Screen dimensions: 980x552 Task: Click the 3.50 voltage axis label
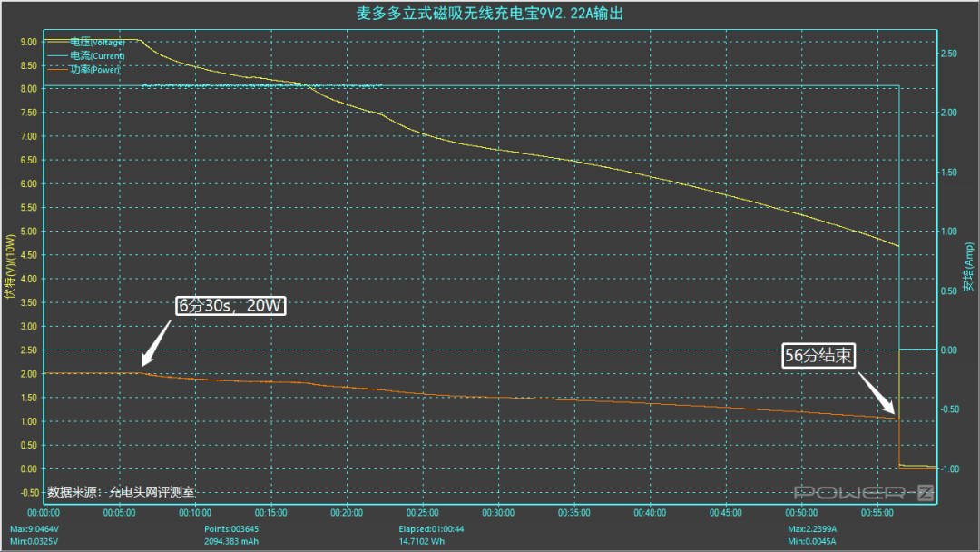click(29, 302)
